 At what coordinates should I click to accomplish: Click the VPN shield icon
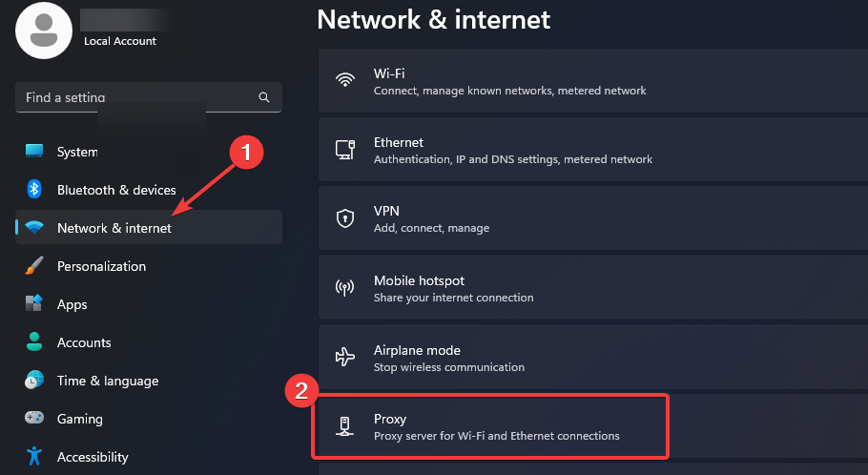pyautogui.click(x=345, y=218)
